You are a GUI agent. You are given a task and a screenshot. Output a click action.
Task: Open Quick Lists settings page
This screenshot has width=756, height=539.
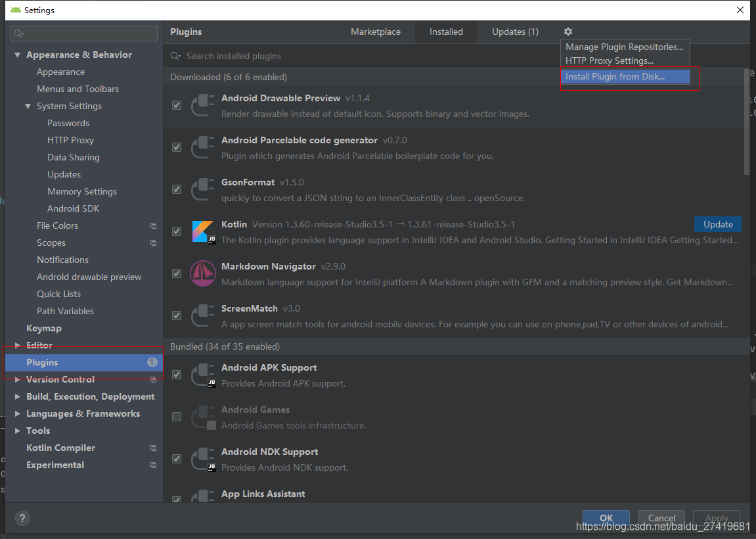[x=59, y=294]
